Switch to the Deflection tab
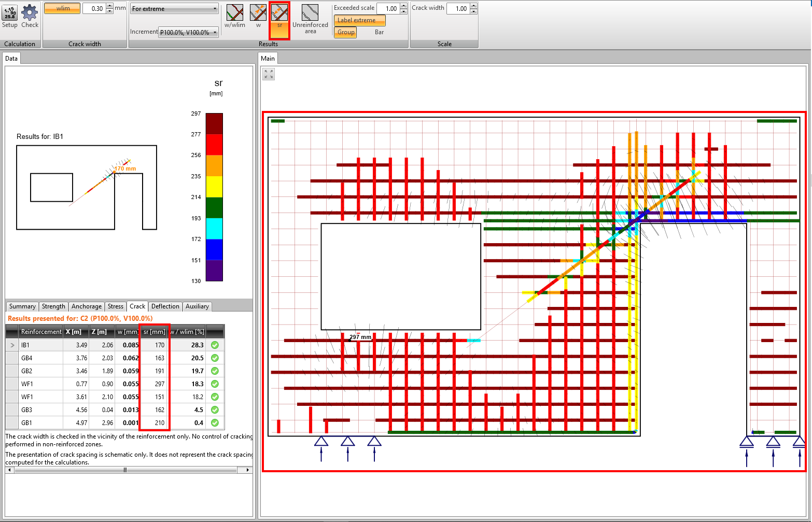 (165, 306)
